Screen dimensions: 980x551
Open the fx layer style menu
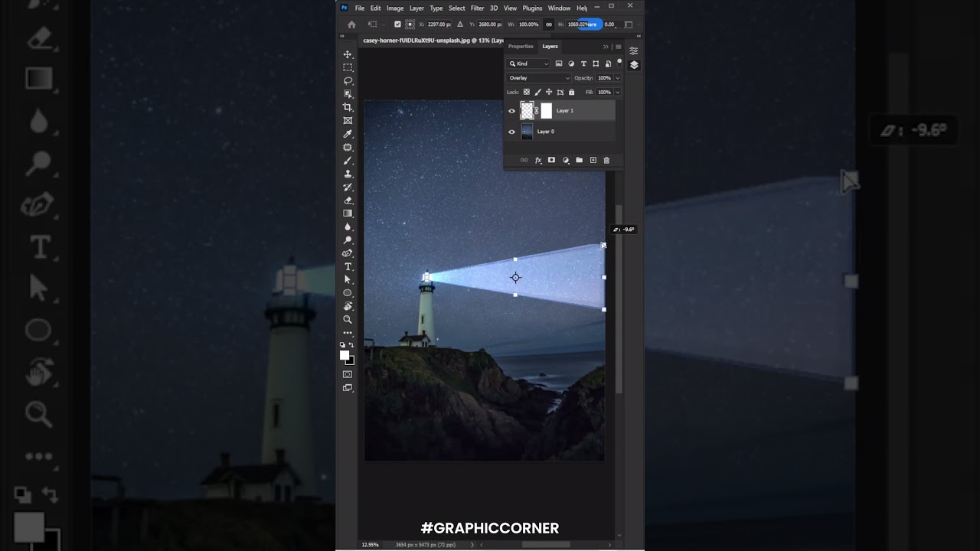[538, 160]
